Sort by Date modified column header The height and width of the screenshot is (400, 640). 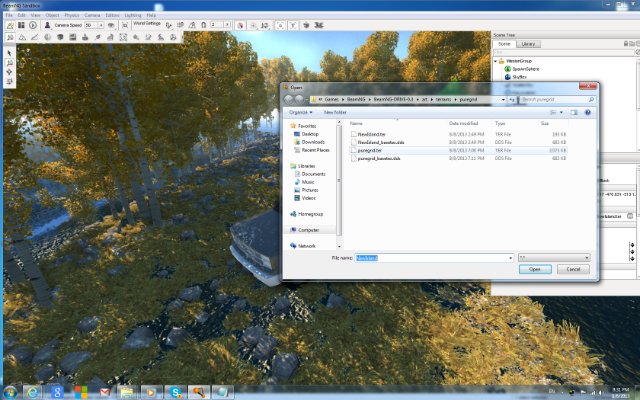pos(463,123)
